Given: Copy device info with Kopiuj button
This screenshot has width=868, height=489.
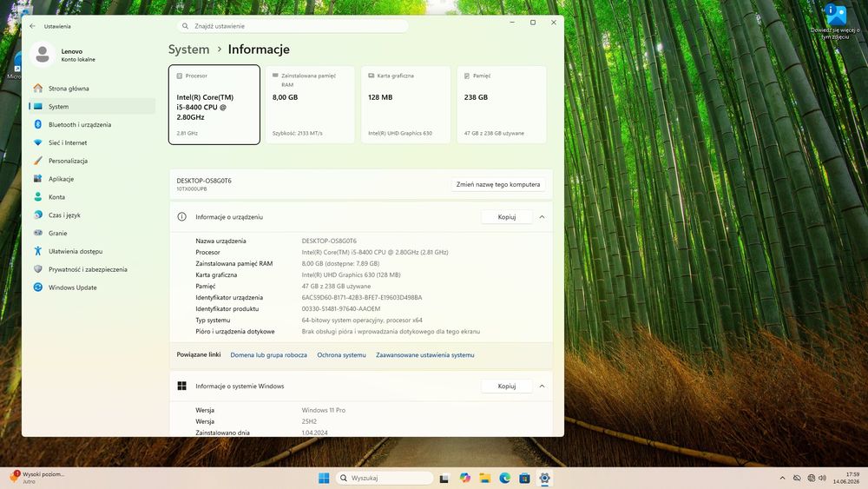Looking at the screenshot, I should tap(507, 217).
